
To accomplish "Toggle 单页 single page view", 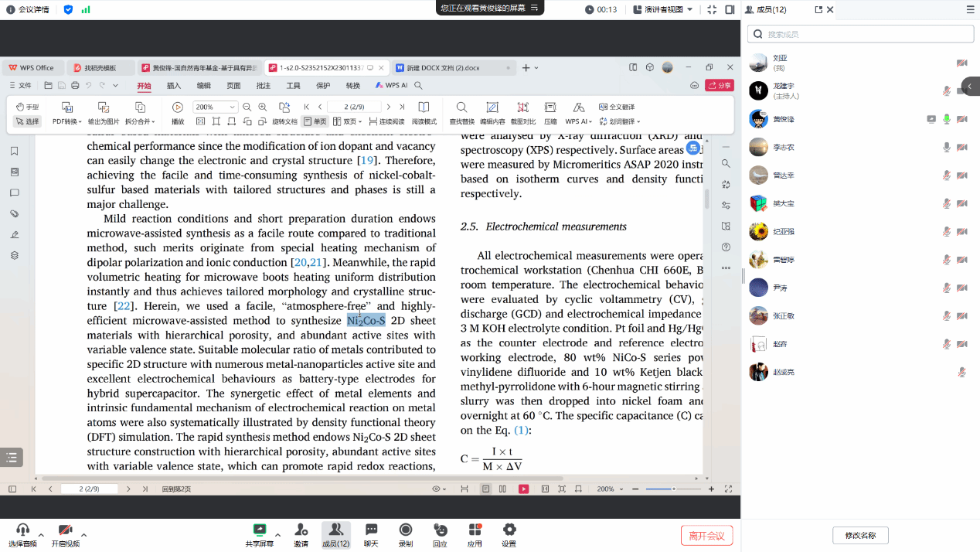I will pyautogui.click(x=315, y=121).
